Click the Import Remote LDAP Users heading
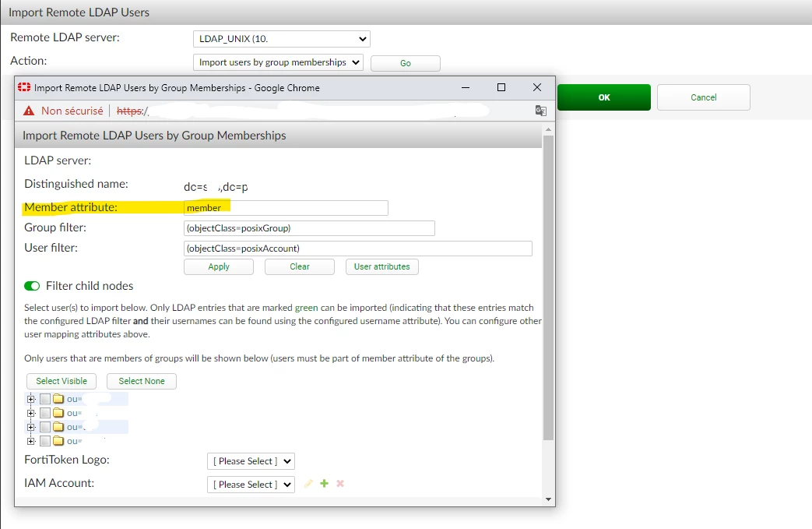The width and height of the screenshot is (812, 529). (79, 12)
